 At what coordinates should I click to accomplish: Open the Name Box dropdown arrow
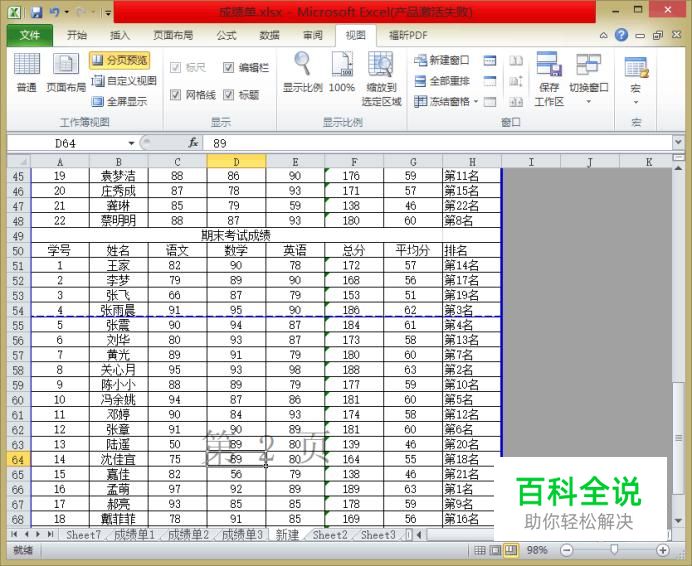[131, 143]
